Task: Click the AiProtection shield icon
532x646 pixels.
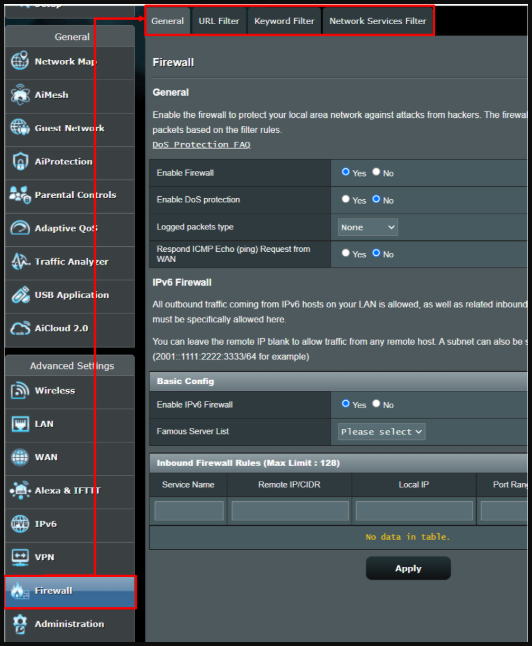Action: (x=20, y=161)
